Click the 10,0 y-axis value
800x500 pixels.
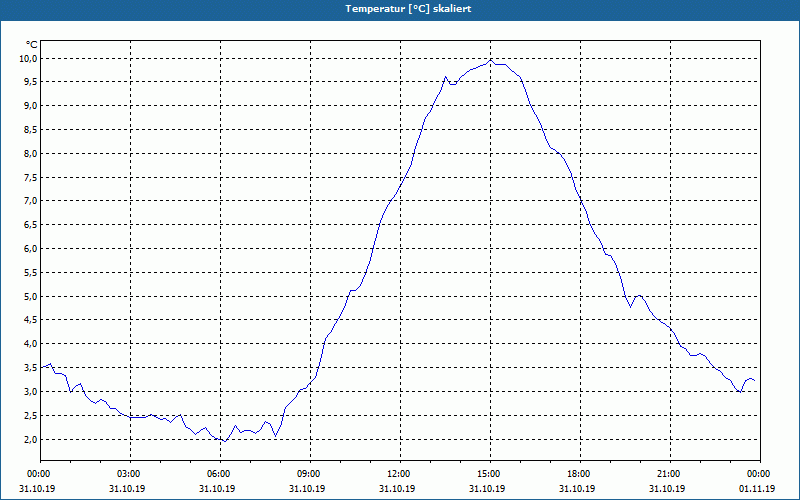tap(29, 59)
